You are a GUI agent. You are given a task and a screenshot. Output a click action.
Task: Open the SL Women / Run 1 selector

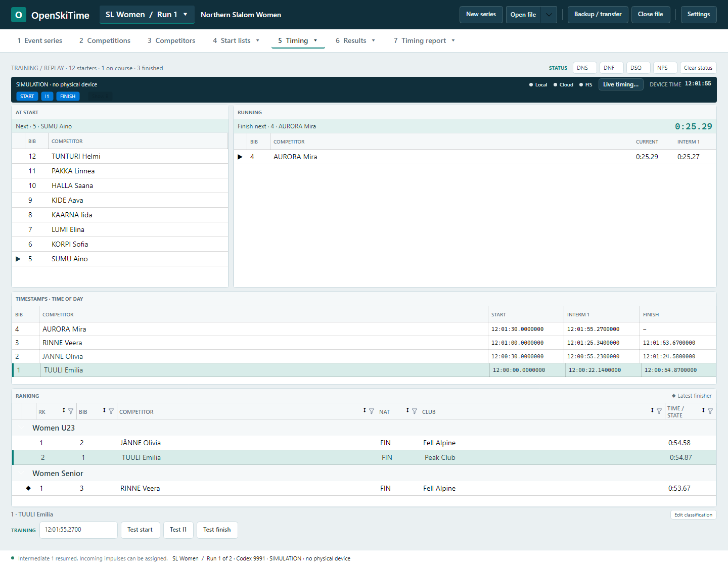(147, 15)
